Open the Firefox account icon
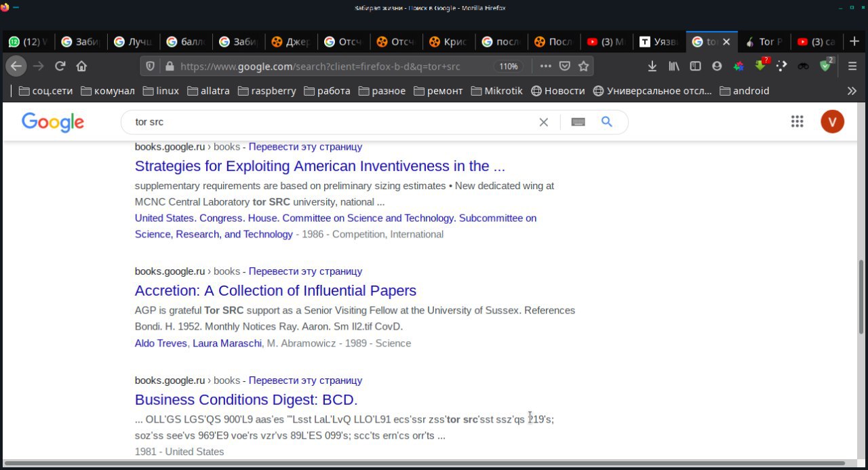The image size is (868, 470). pos(717,66)
